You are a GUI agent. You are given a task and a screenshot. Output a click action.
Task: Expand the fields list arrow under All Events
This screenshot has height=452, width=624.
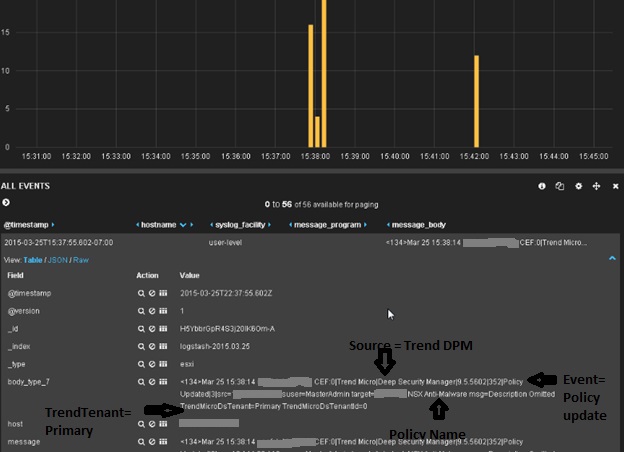[x=6, y=203]
